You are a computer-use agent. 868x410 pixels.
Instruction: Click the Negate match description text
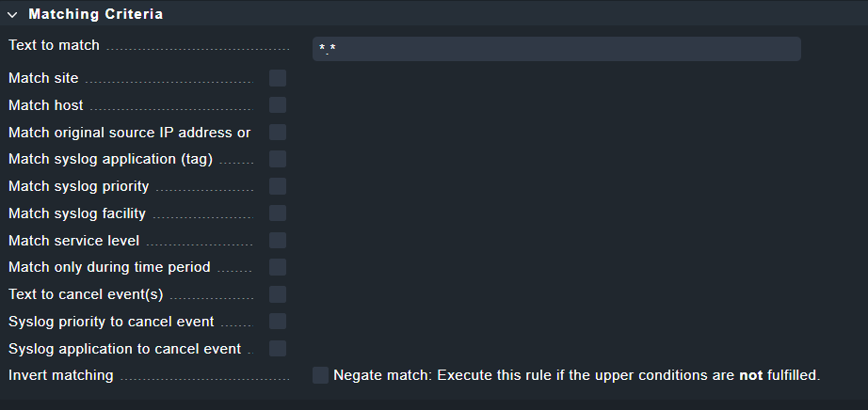click(x=576, y=376)
